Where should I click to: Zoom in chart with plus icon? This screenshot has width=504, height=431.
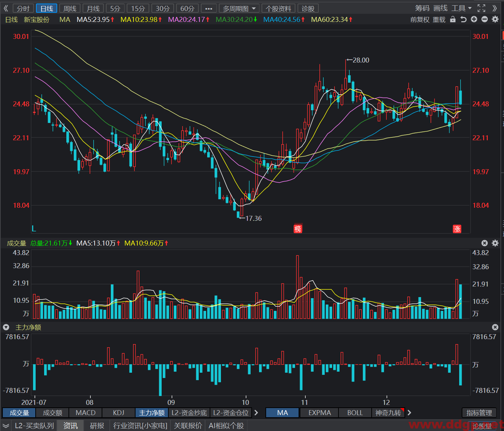tap(474, 19)
